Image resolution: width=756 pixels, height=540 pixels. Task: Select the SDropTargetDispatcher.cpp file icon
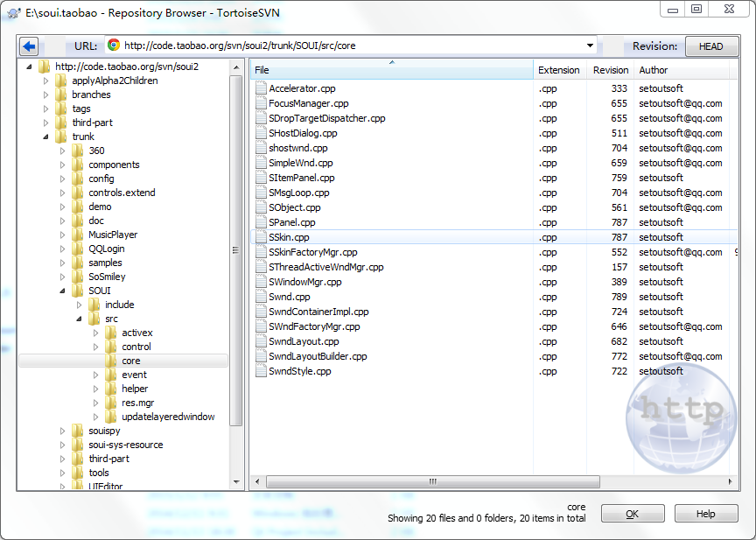(261, 118)
